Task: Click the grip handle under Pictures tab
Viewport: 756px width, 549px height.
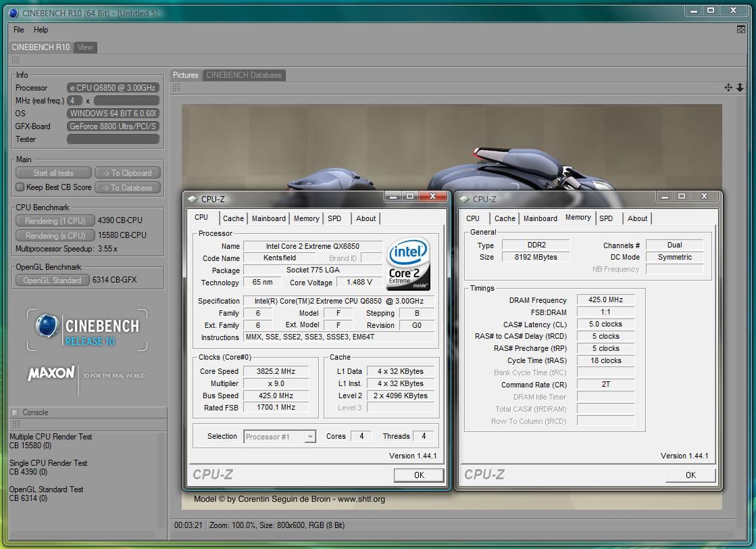Action: [177, 87]
